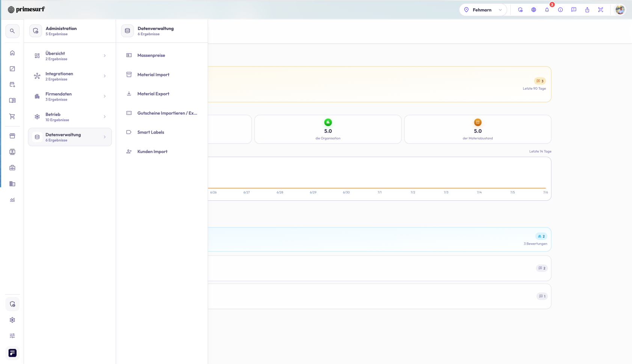
Task: Click the green organisation rating icon
Action: tap(328, 122)
